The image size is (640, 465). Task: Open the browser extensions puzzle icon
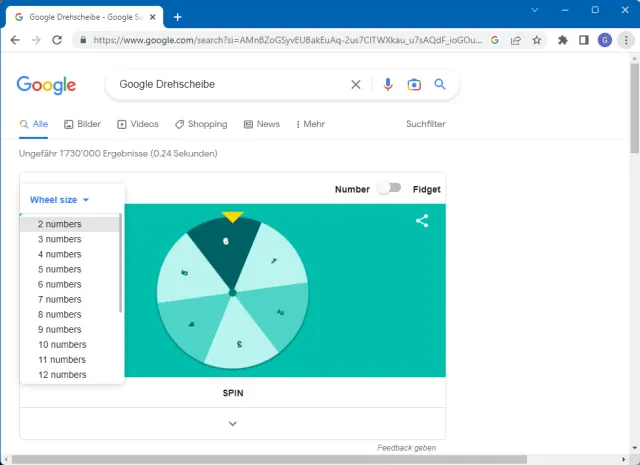pyautogui.click(x=563, y=40)
